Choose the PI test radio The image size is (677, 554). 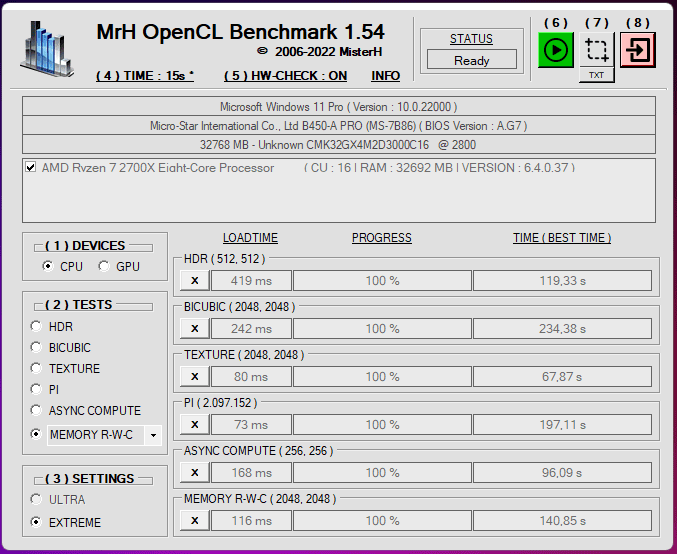(x=36, y=389)
